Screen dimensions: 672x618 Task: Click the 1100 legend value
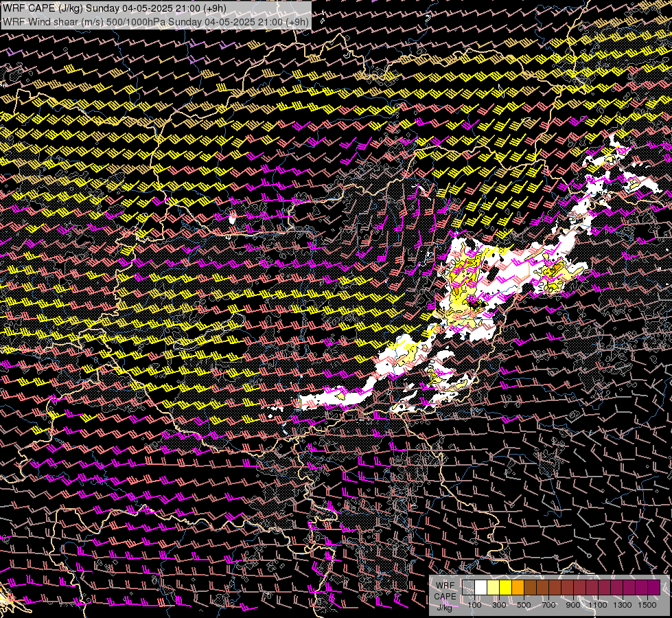[597, 605]
